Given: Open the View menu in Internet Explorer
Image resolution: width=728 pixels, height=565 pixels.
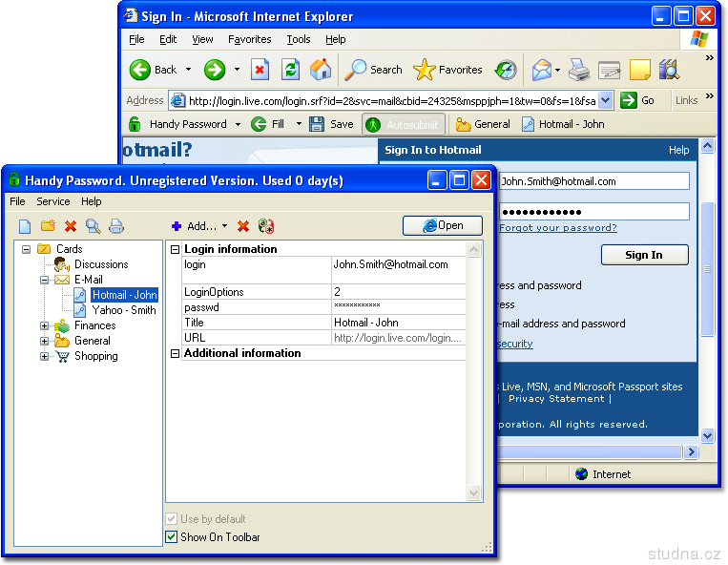Looking at the screenshot, I should pos(203,39).
